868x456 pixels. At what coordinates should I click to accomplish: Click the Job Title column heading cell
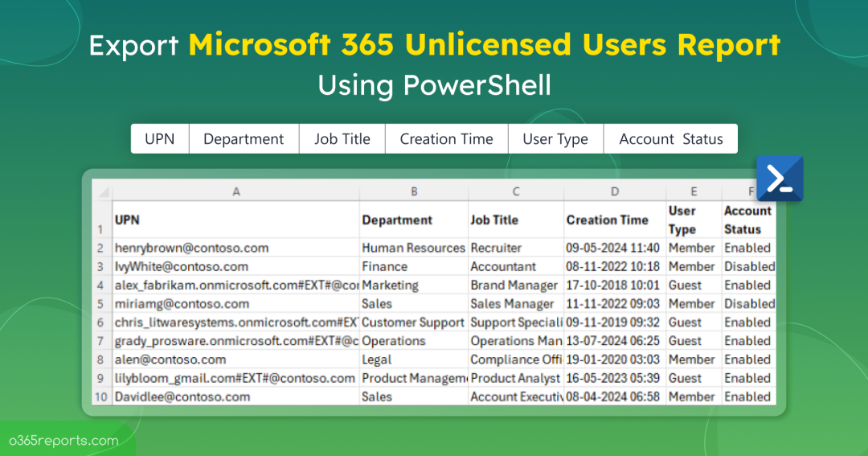[x=516, y=220]
